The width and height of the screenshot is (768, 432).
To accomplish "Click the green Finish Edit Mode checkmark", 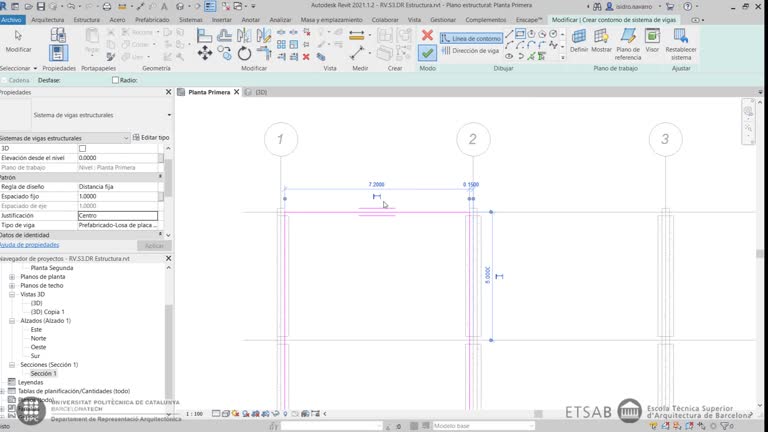I will click(x=427, y=53).
